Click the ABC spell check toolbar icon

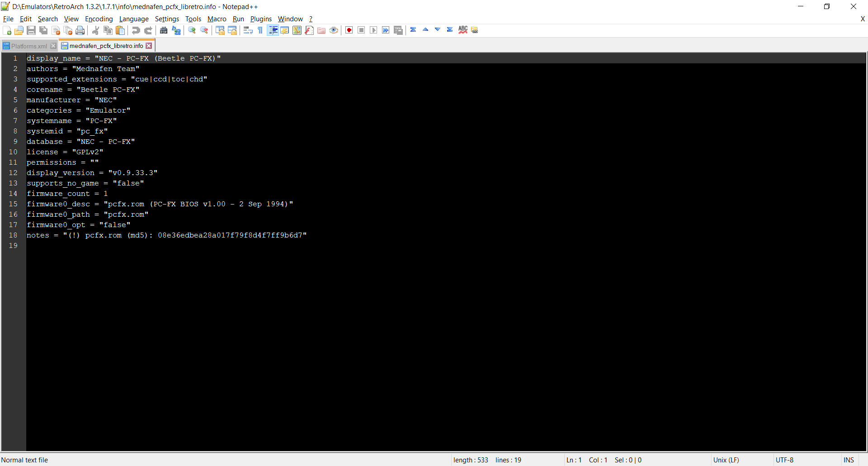462,30
